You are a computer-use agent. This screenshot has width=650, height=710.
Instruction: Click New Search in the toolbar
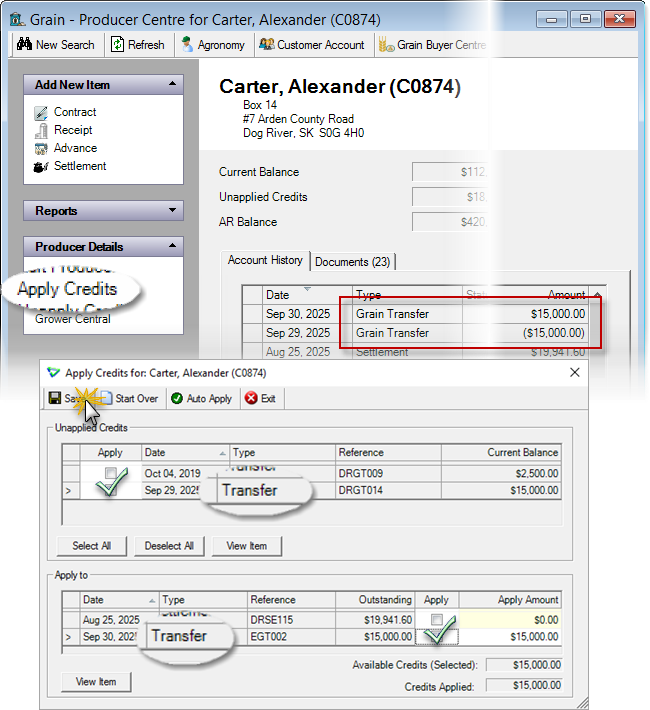click(56, 45)
